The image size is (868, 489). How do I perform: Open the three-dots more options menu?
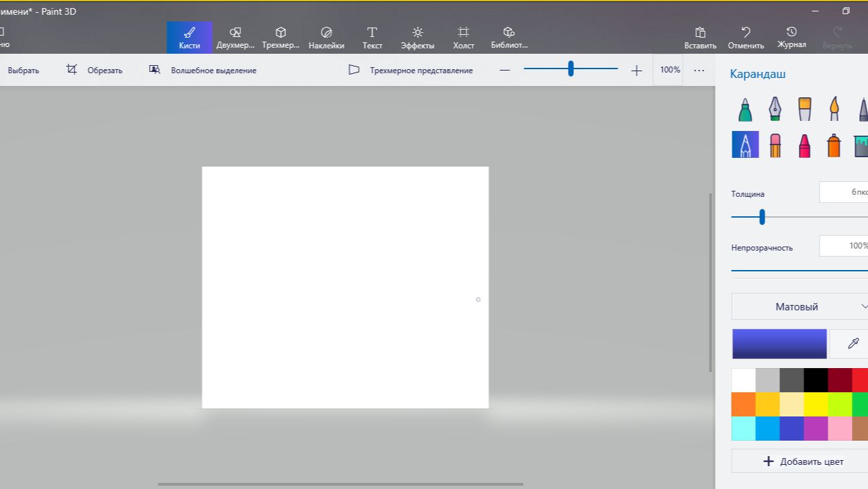(699, 70)
